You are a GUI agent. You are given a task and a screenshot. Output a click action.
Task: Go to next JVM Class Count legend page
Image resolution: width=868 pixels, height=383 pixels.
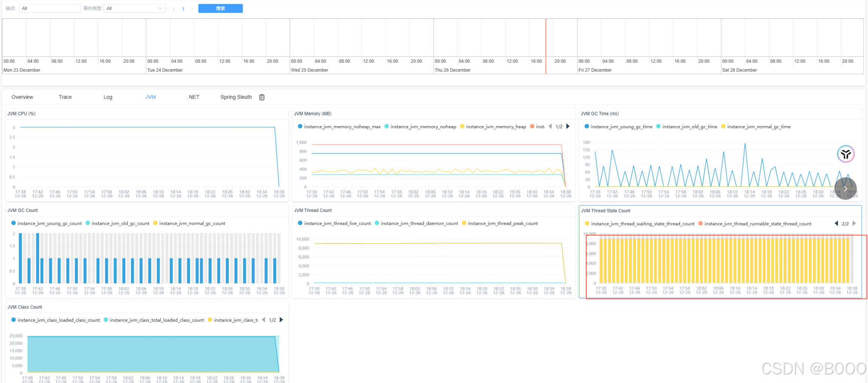281,320
